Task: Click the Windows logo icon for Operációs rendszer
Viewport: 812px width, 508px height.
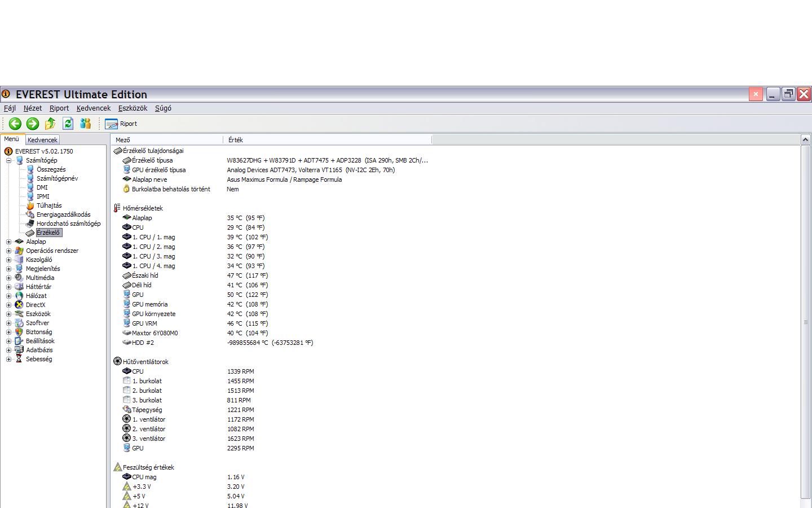Action: tap(19, 251)
